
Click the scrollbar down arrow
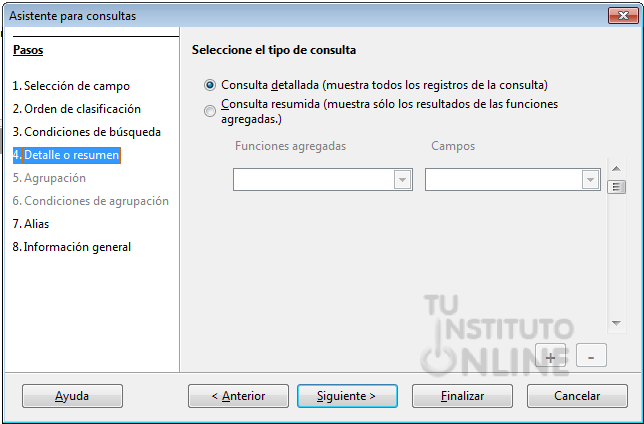616,323
